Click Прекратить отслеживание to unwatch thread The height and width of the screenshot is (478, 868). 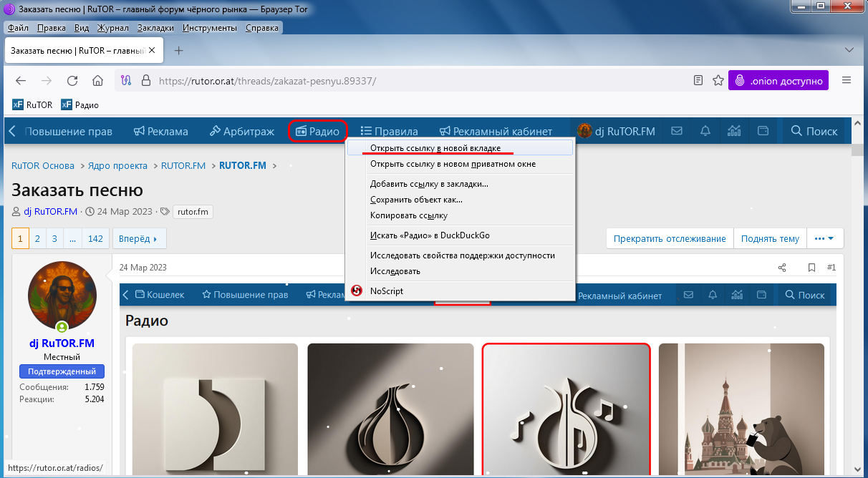click(x=669, y=239)
